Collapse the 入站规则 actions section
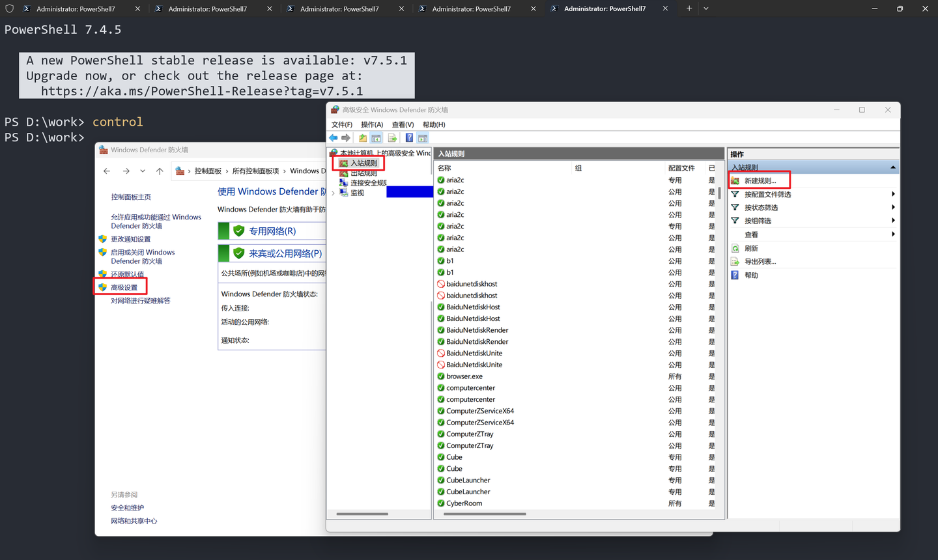This screenshot has height=560, width=938. [x=892, y=167]
